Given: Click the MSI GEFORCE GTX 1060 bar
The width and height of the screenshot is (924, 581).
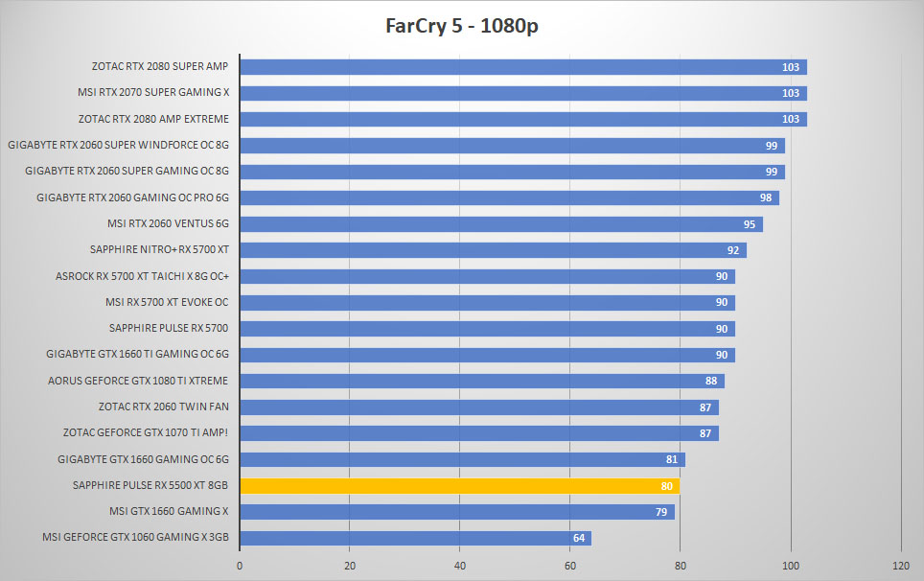Looking at the screenshot, I should click(x=415, y=538).
